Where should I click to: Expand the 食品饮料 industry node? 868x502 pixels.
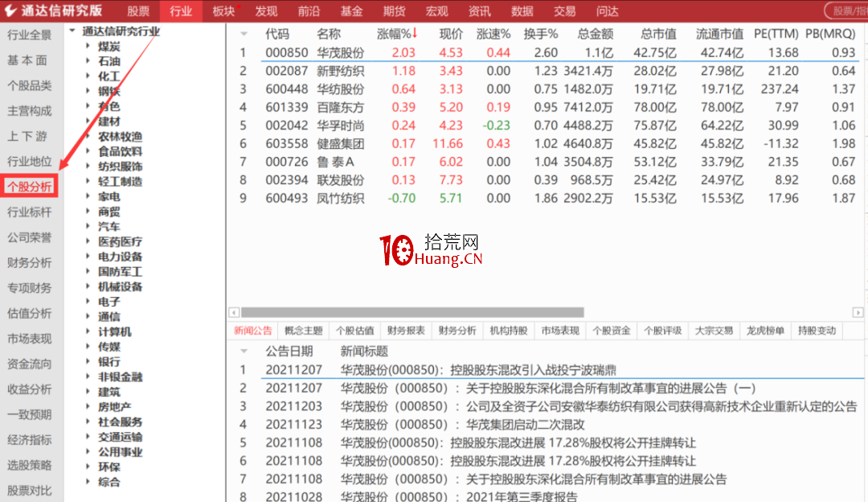(88, 151)
